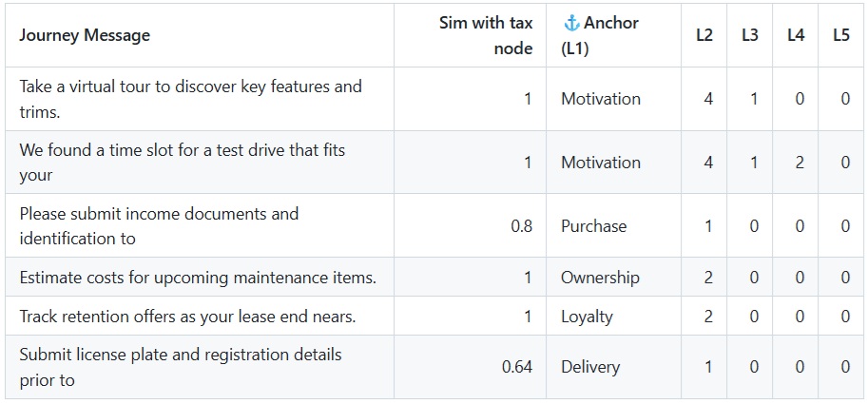
Task: Click the L3 column header
Action: pos(750,35)
